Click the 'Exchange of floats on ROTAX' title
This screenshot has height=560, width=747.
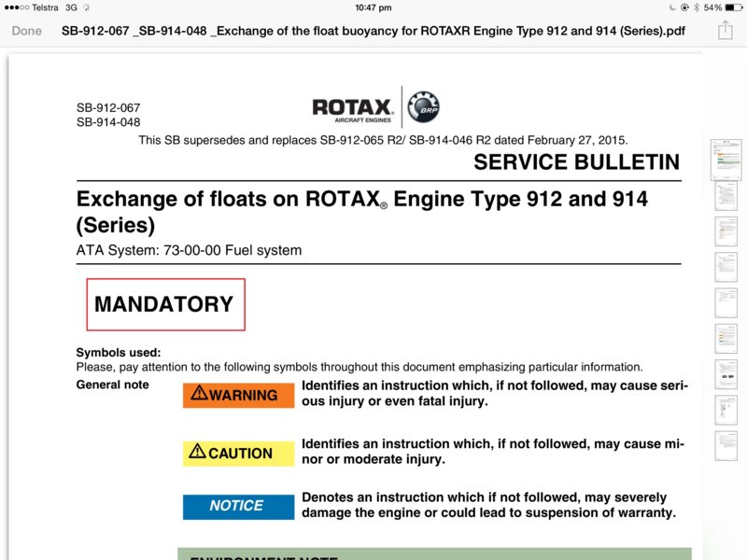point(362,212)
